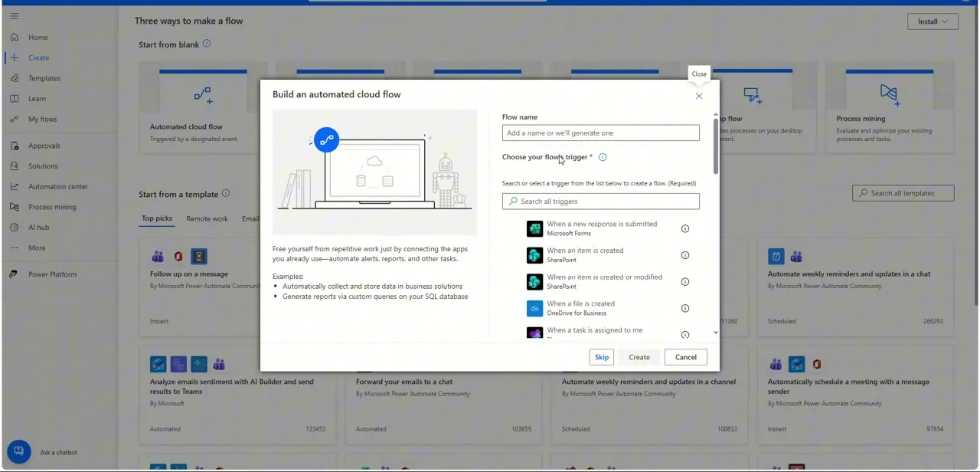Screen dimensions: 980x472
Task: Select Create in the sidebar
Action: pyautogui.click(x=38, y=57)
